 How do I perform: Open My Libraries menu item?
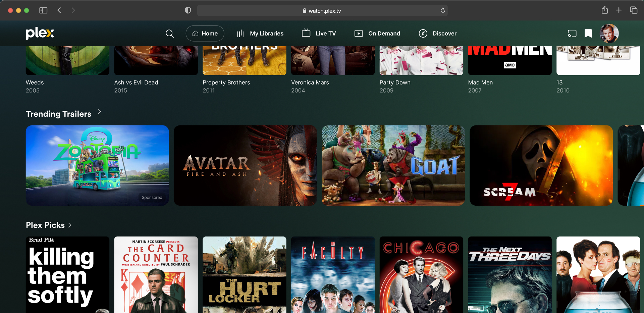(x=260, y=34)
